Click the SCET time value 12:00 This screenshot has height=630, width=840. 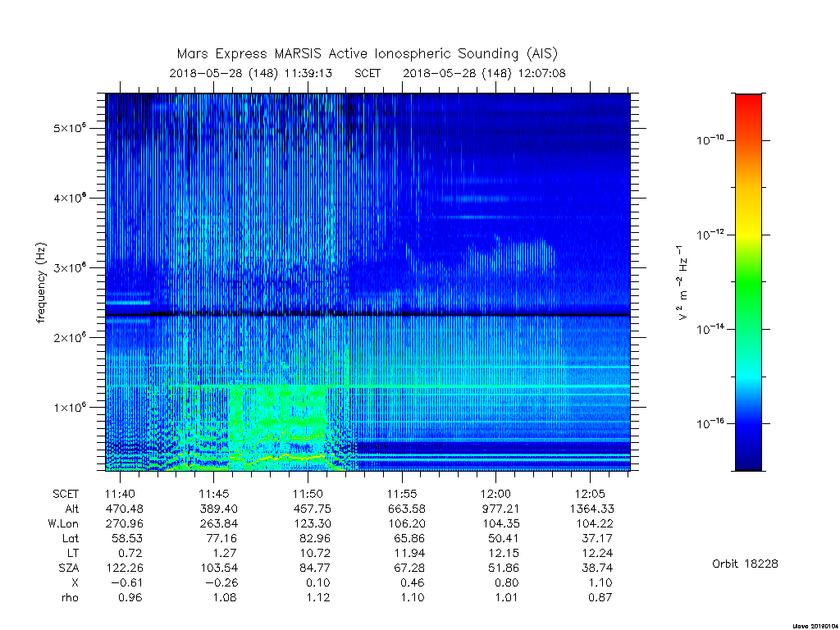pos(495,493)
